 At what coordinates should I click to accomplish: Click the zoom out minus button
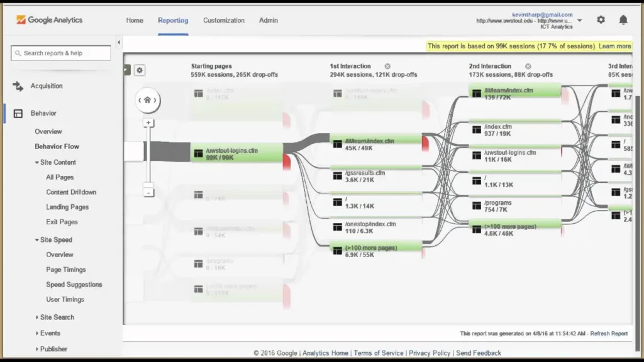click(148, 192)
